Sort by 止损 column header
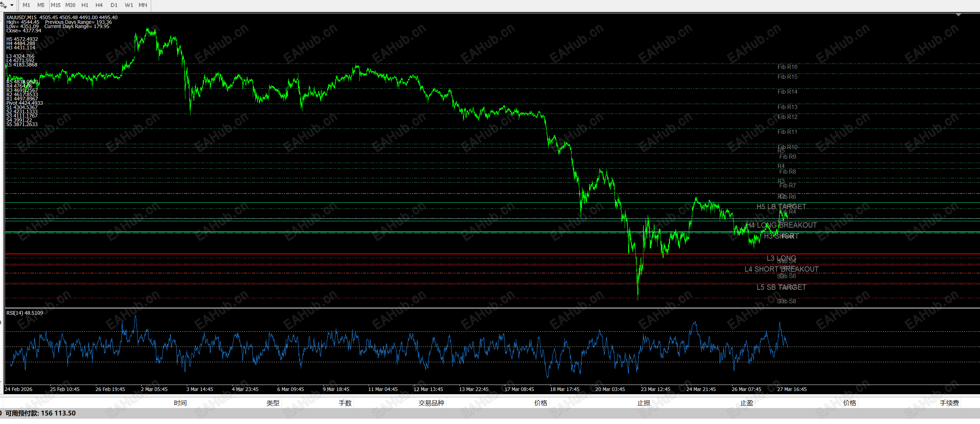 click(x=643, y=403)
